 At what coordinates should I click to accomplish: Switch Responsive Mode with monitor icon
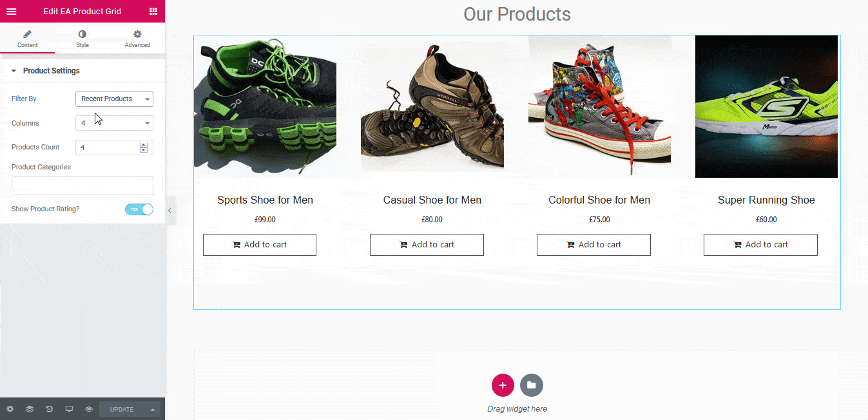coord(69,409)
